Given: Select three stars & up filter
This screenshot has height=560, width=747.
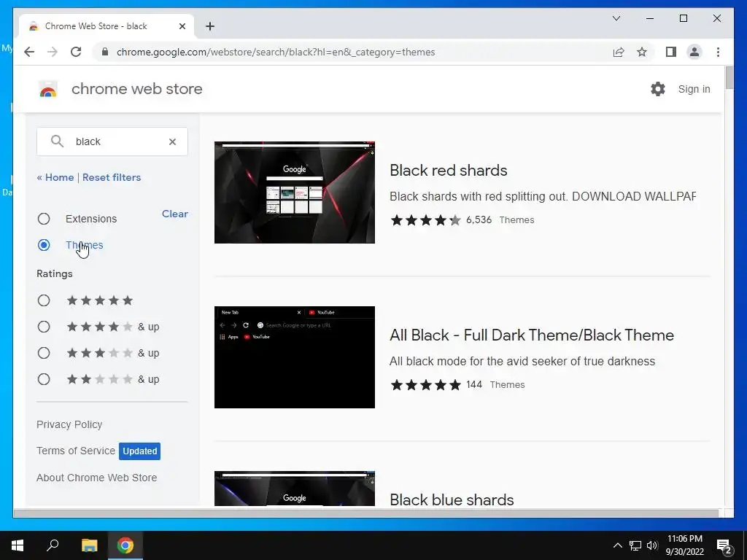Looking at the screenshot, I should [44, 353].
